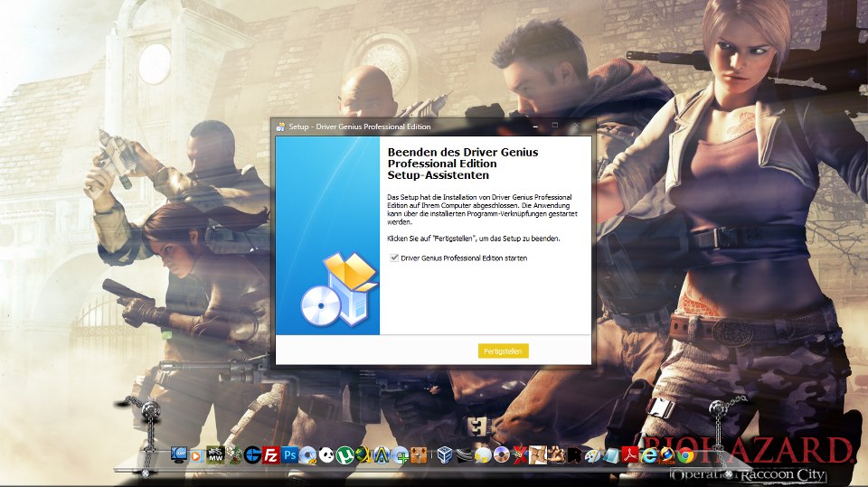Open FileZilla from the dock
This screenshot has height=487, width=868.
(271, 454)
